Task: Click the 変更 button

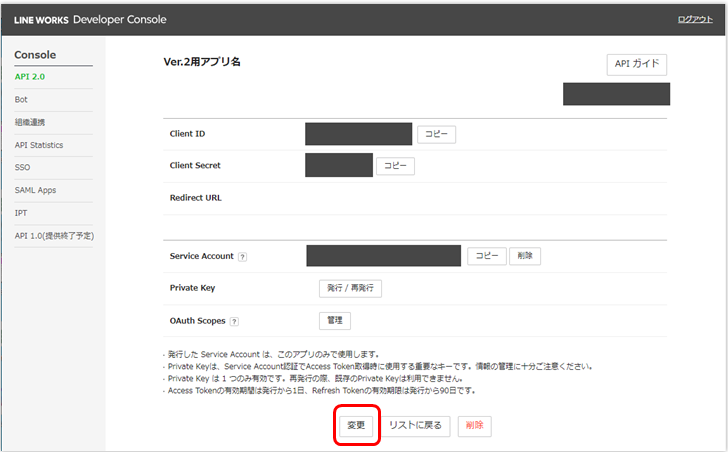Action: coord(356,426)
